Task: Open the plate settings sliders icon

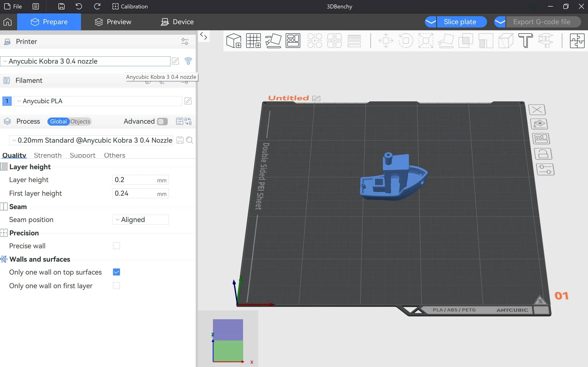Action: (545, 169)
